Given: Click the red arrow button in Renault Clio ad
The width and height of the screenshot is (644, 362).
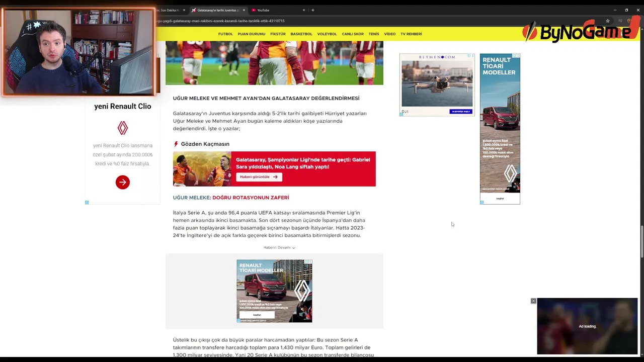Looking at the screenshot, I should [123, 183].
